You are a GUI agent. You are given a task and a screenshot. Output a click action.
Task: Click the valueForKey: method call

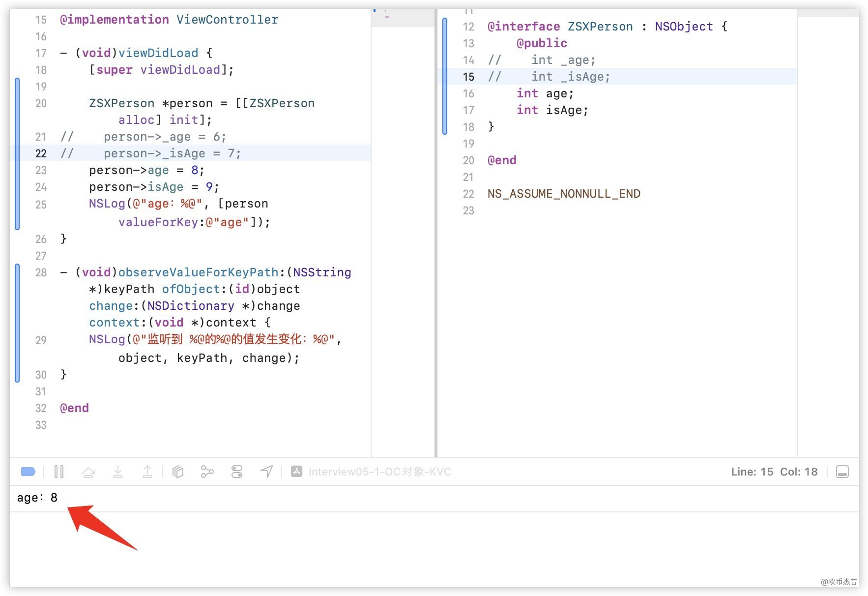pyautogui.click(x=158, y=222)
